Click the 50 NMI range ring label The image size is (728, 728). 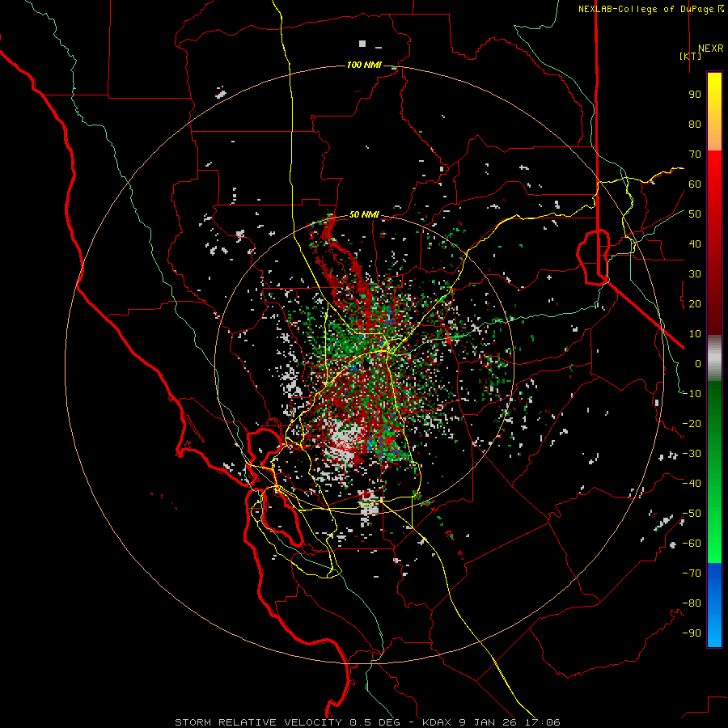tap(364, 214)
